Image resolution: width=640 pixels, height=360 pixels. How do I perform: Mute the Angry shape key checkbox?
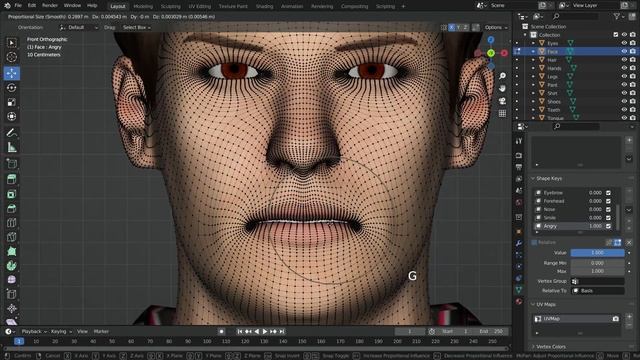click(x=609, y=226)
